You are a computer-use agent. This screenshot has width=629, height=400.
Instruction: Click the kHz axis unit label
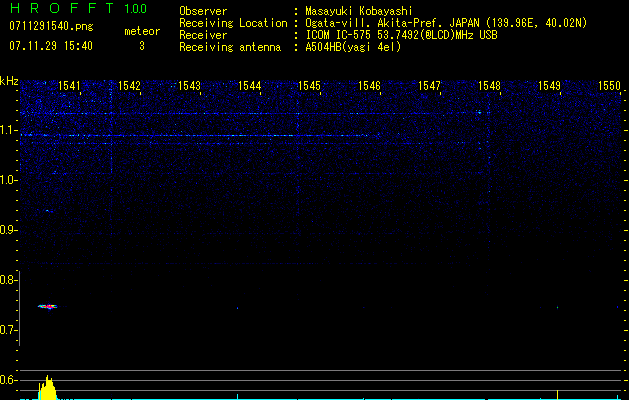coord(9,81)
